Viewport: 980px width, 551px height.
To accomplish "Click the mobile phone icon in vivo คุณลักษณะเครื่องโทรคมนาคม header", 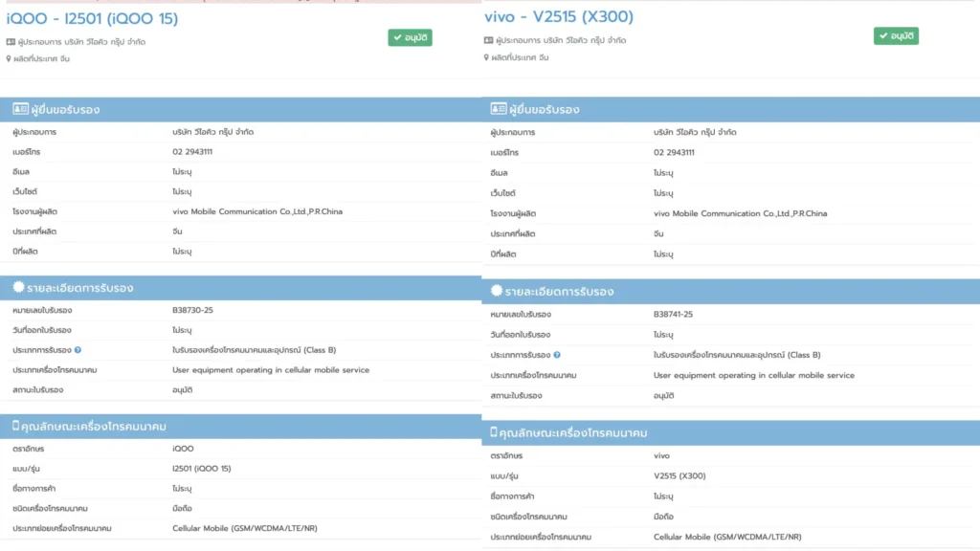I will tap(494, 432).
